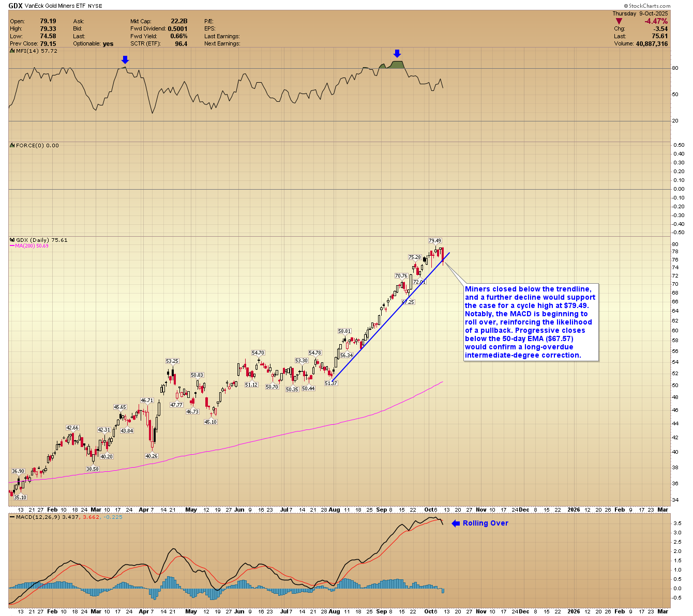Click the Fwd Dividend value 0.5001

(177, 29)
